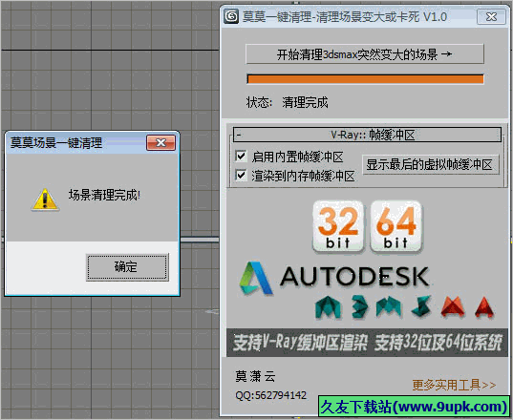Start cleaning with 开始清理3dsmax突然变大的场景 button
513x420 pixels.
[x=365, y=54]
